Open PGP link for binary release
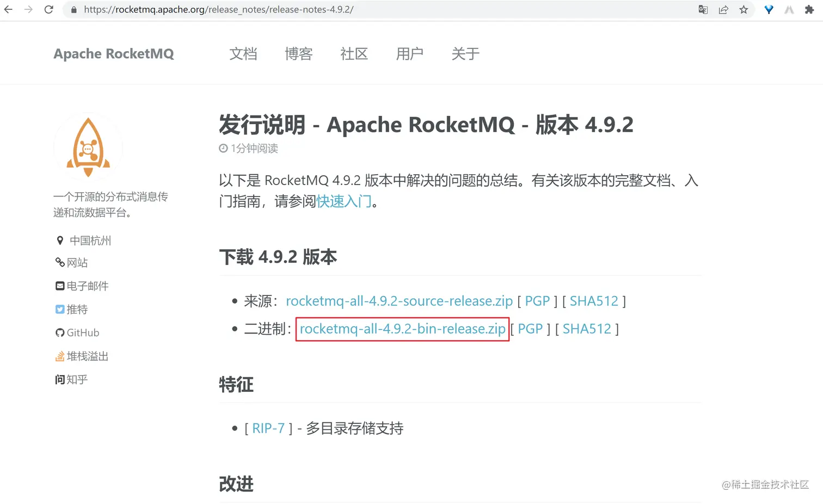The image size is (823, 504). pos(530,329)
